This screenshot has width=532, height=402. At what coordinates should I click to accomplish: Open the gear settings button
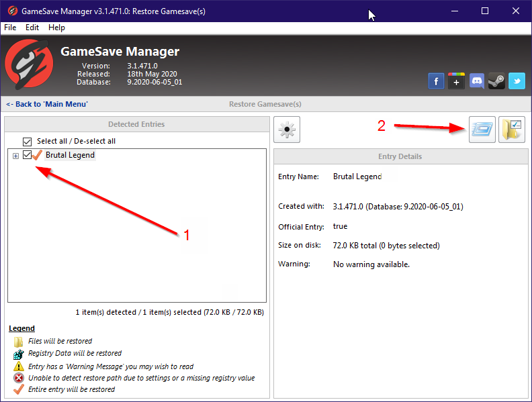[x=287, y=130]
